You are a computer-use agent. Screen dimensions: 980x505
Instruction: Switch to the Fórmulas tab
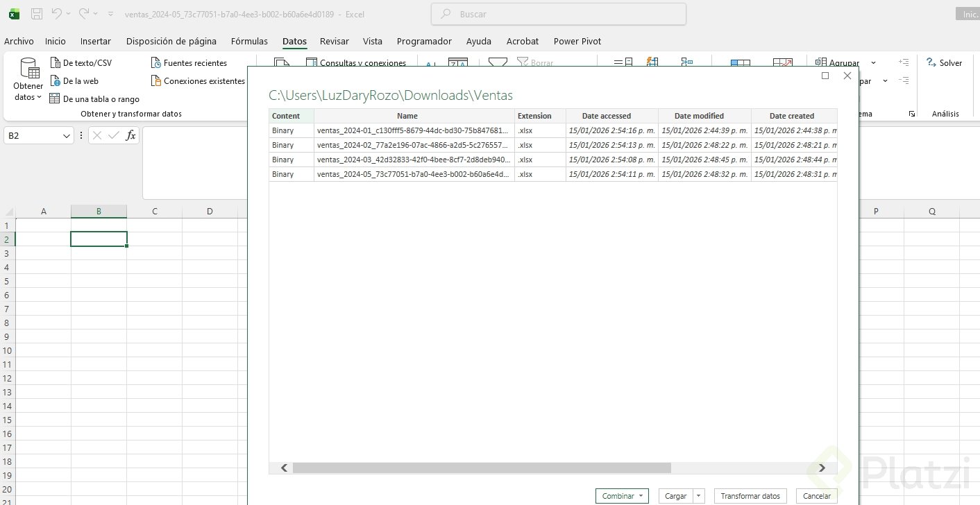click(249, 42)
